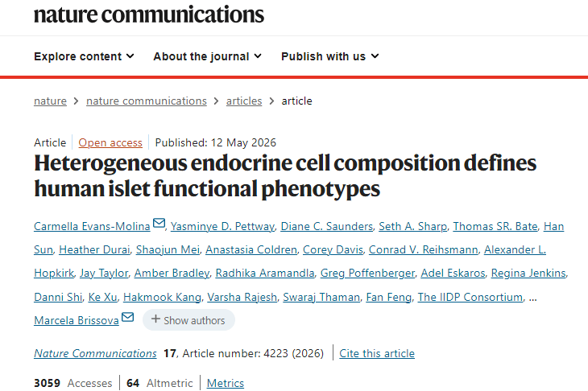Open the About the journal dropdown
Screen dimensions: 588x391
[x=207, y=56]
